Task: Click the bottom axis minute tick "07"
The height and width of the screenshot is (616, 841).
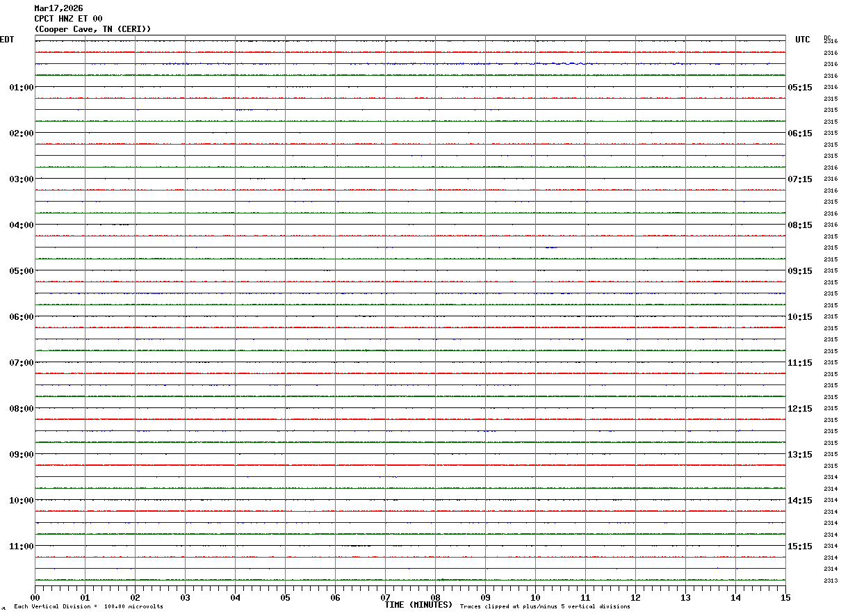Action: (x=386, y=597)
